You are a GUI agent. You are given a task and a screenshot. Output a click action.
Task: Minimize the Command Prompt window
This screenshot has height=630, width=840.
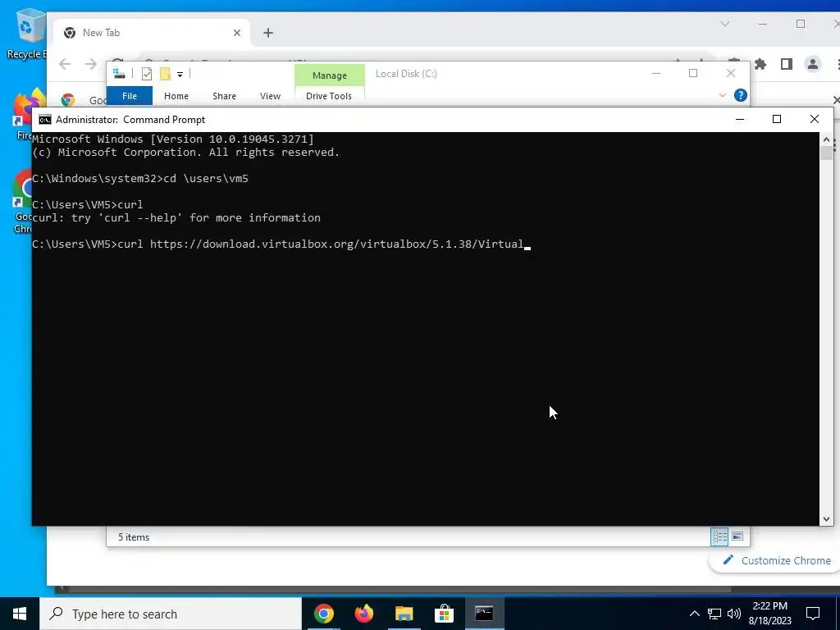coord(740,119)
